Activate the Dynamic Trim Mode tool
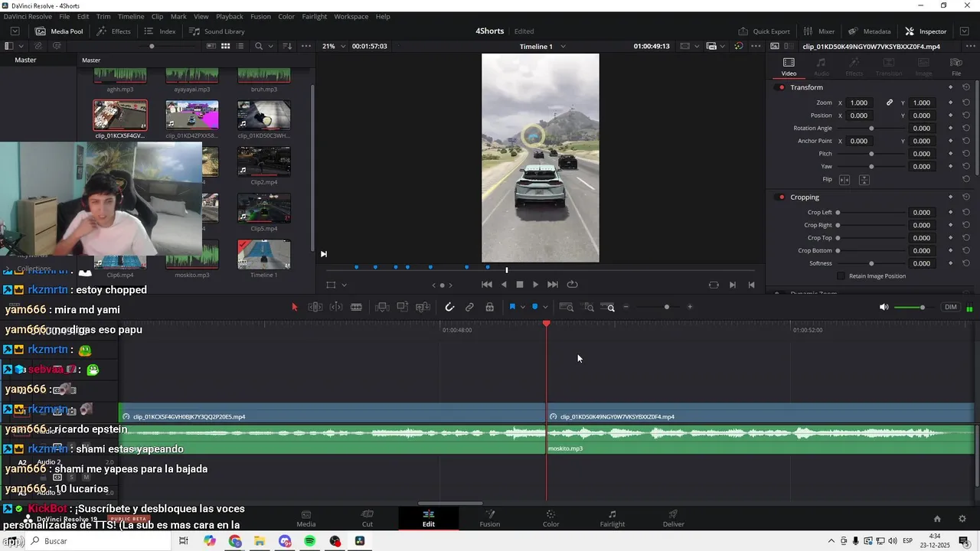Screen dimensions: 980x551 [335, 307]
